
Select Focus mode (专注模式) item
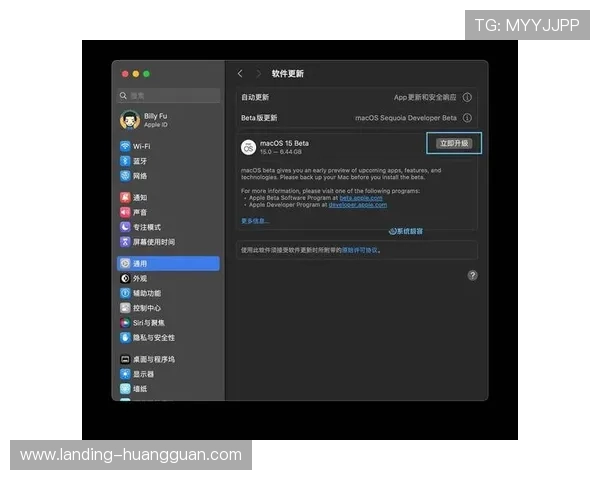coord(147,227)
